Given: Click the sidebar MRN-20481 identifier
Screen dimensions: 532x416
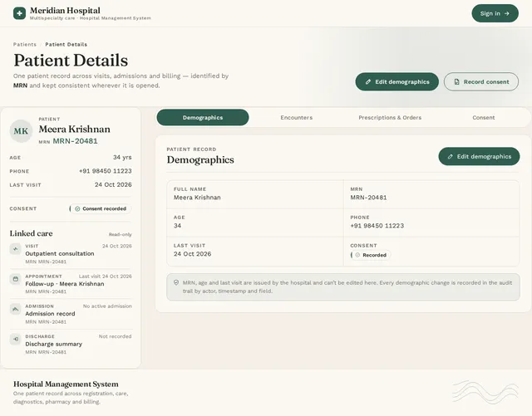Looking at the screenshot, I should coord(75,141).
